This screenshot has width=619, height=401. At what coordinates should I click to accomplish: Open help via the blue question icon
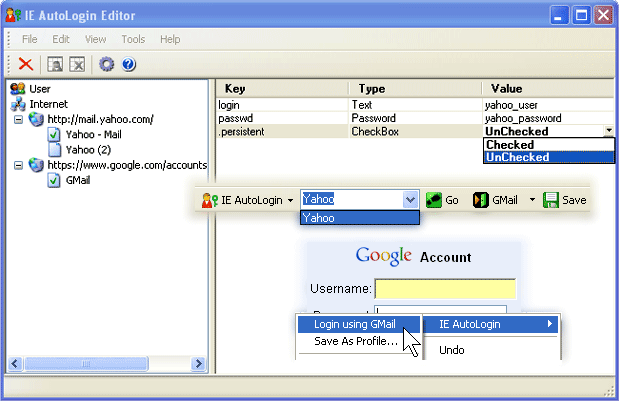(129, 64)
